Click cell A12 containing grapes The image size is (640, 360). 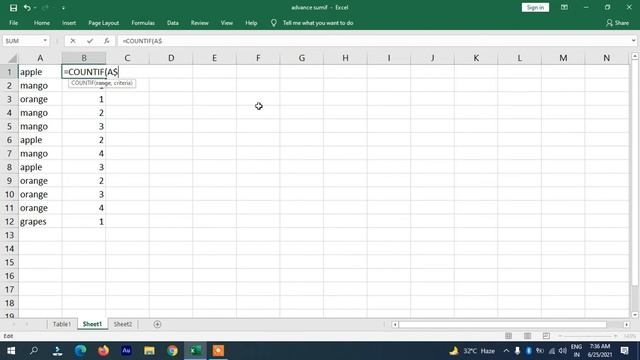tap(40, 221)
